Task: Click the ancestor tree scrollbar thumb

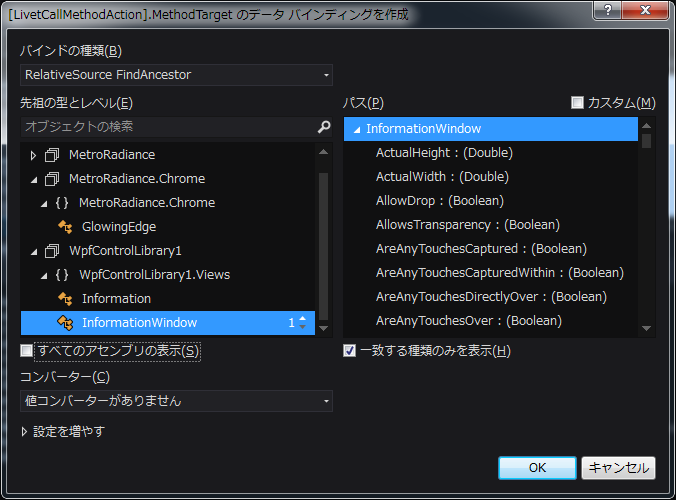Action: (323, 246)
